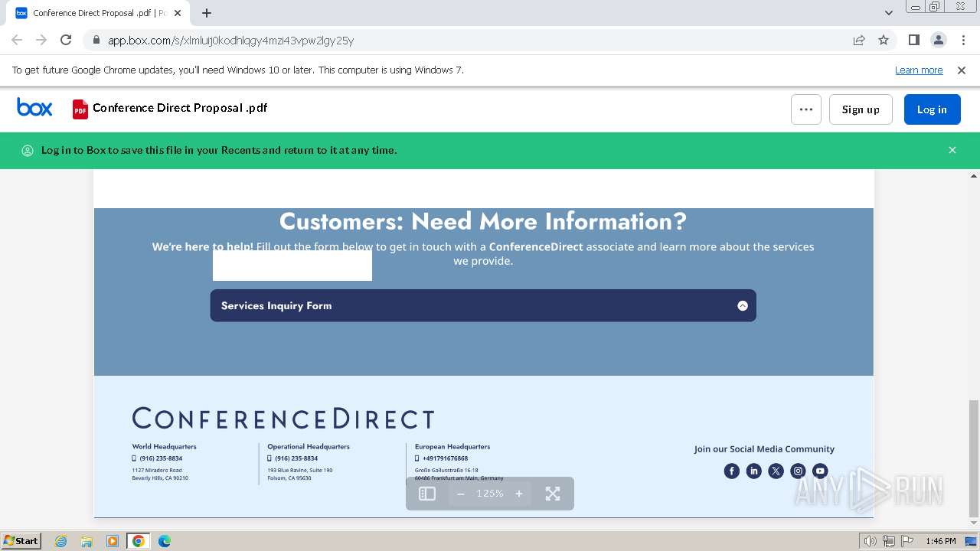
Task: Click the user icon in green banner
Action: coord(28,150)
